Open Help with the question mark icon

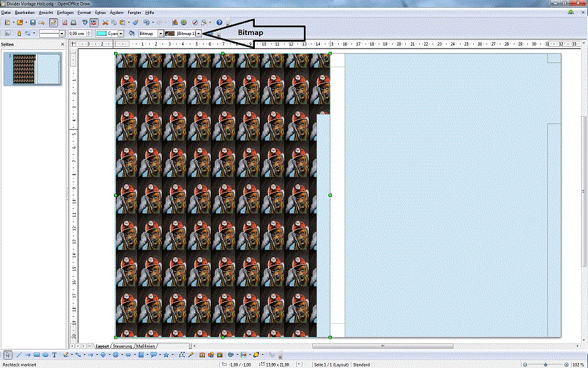[219, 23]
